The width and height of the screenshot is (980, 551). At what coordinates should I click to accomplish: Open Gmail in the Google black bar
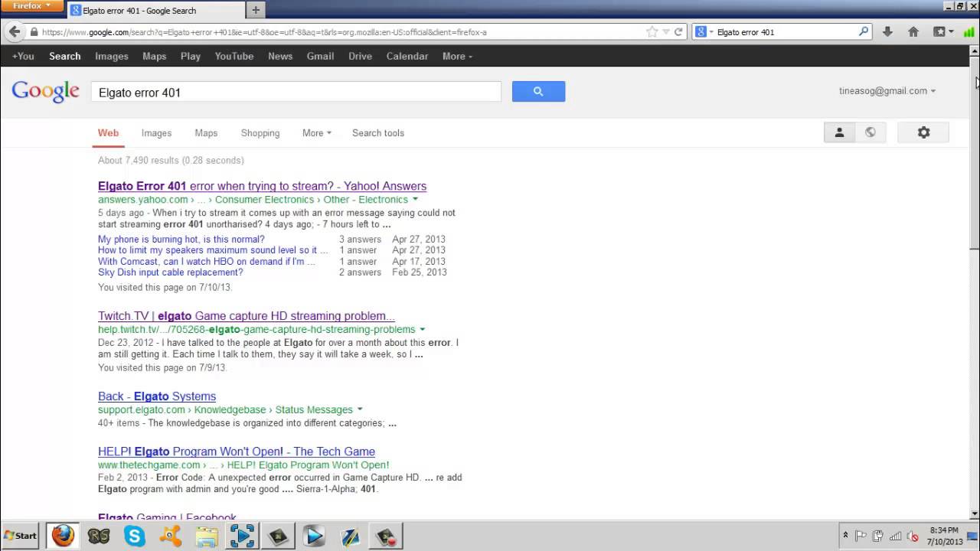320,56
